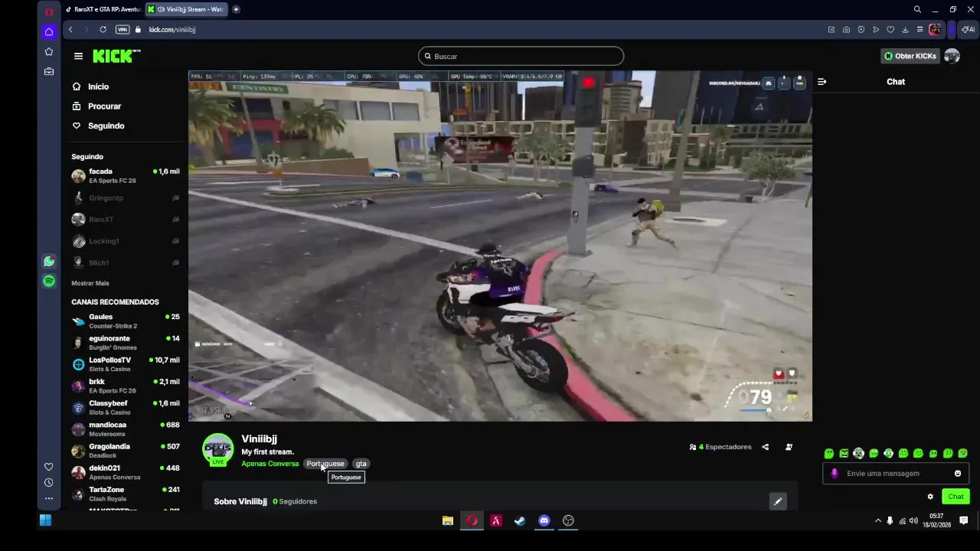Open Seguindo in Kick sidebar
This screenshot has width=980, height=551.
(x=98, y=126)
